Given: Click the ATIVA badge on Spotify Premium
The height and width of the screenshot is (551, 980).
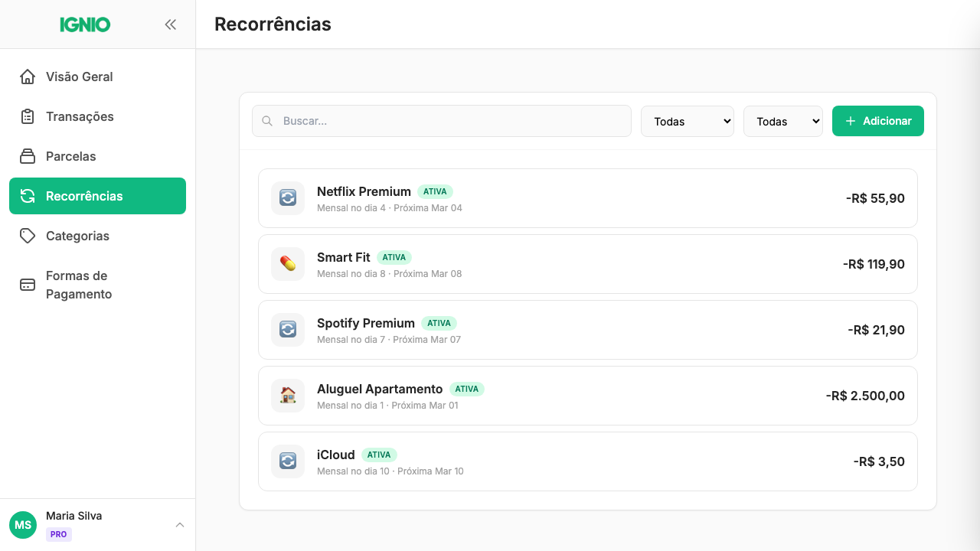Looking at the screenshot, I should tap(439, 323).
